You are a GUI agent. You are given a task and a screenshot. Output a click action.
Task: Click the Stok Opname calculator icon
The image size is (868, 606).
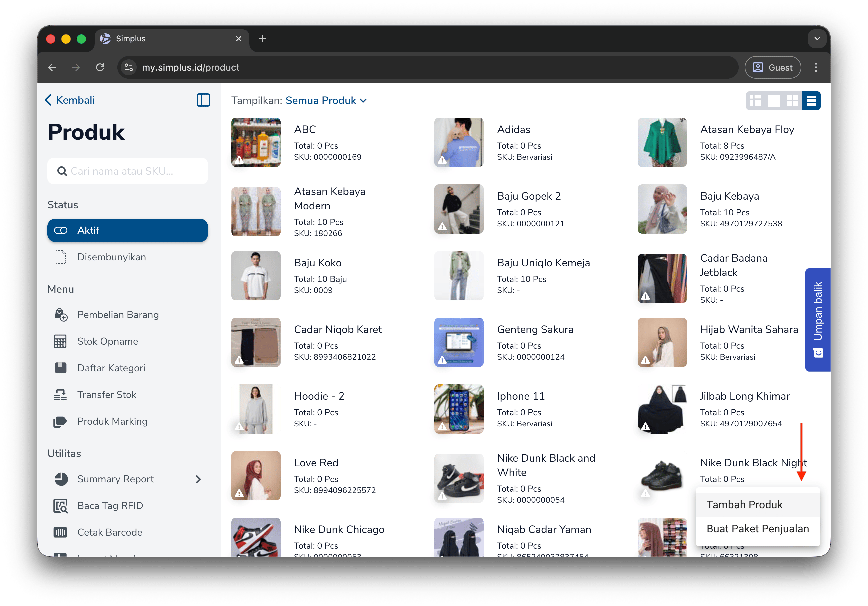[x=60, y=341]
